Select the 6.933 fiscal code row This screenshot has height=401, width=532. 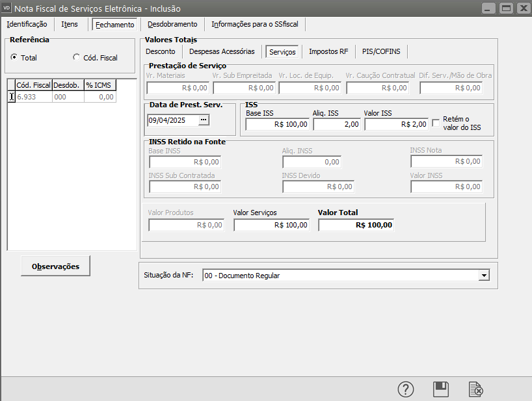(34, 96)
